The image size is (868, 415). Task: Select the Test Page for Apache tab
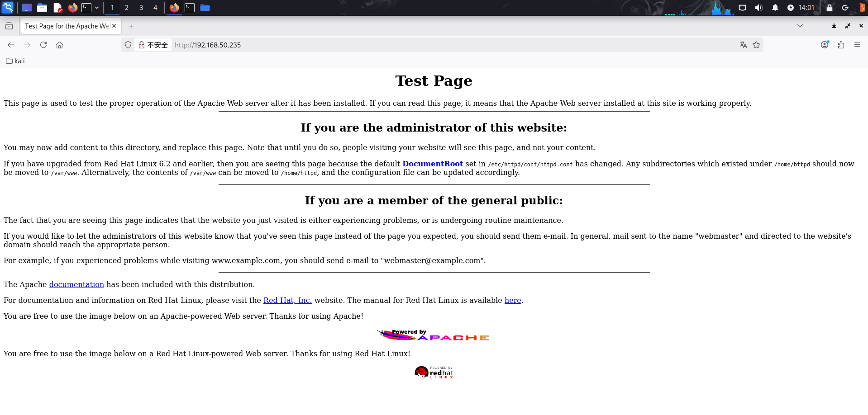point(67,26)
